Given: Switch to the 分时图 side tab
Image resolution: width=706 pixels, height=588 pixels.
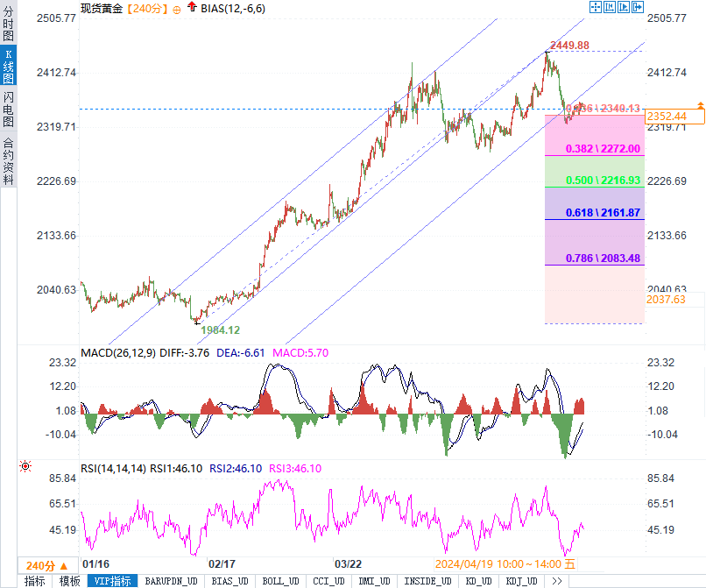Looking at the screenshot, I should pyautogui.click(x=8, y=24).
